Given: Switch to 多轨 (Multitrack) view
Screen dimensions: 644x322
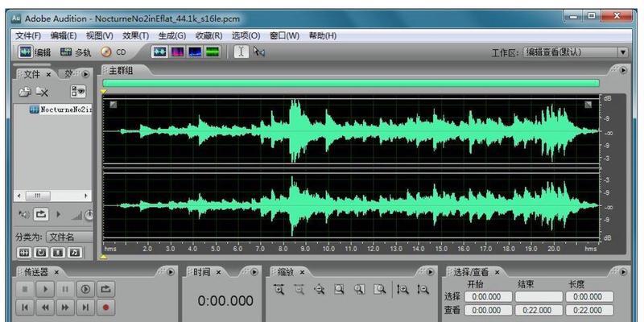Looking at the screenshot, I should tap(76, 52).
